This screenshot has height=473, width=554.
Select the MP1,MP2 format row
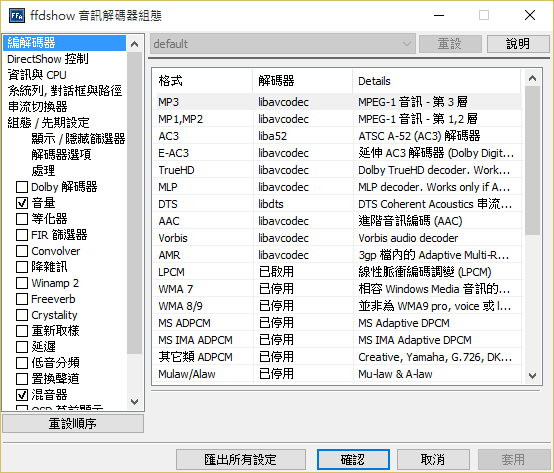click(337, 119)
